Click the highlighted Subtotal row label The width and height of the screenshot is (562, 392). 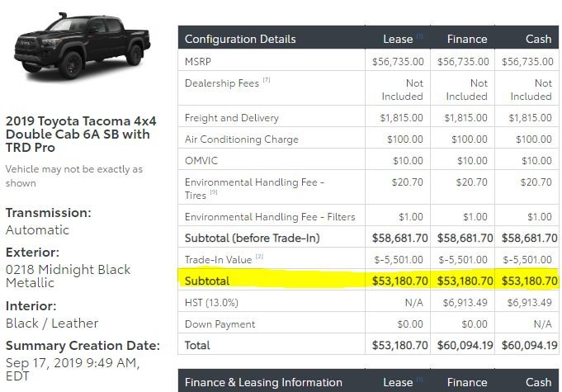(x=207, y=281)
